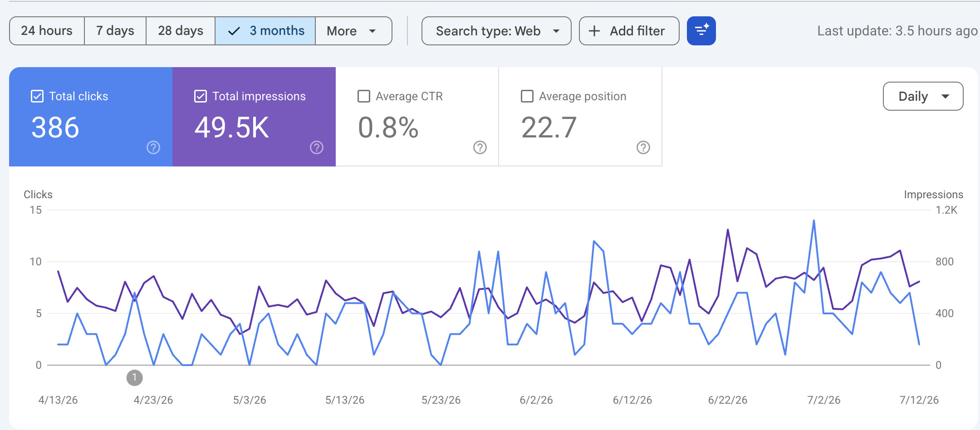Open help icon on Average CTR card
The width and height of the screenshot is (980, 430).
pyautogui.click(x=480, y=147)
